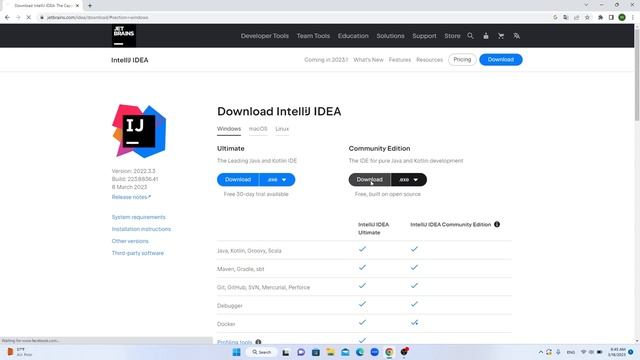Open Installation instructions link
Screen dimensions: 640x360
click(x=141, y=229)
